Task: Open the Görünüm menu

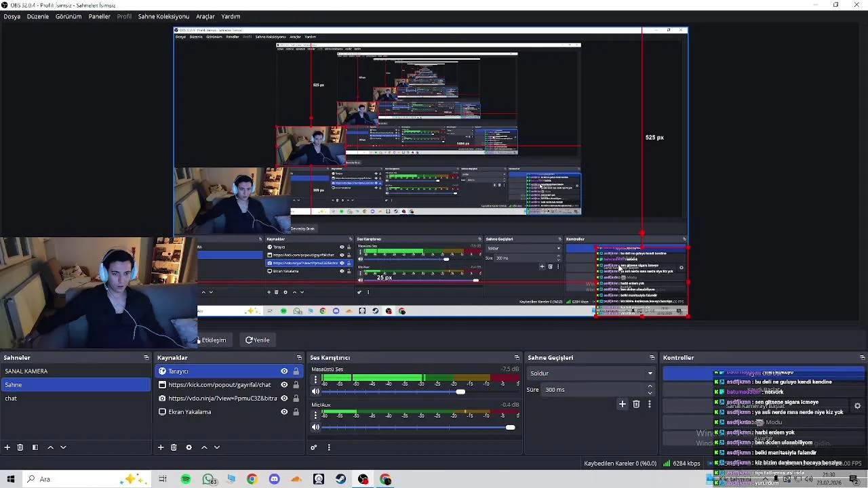Action: tap(68, 16)
